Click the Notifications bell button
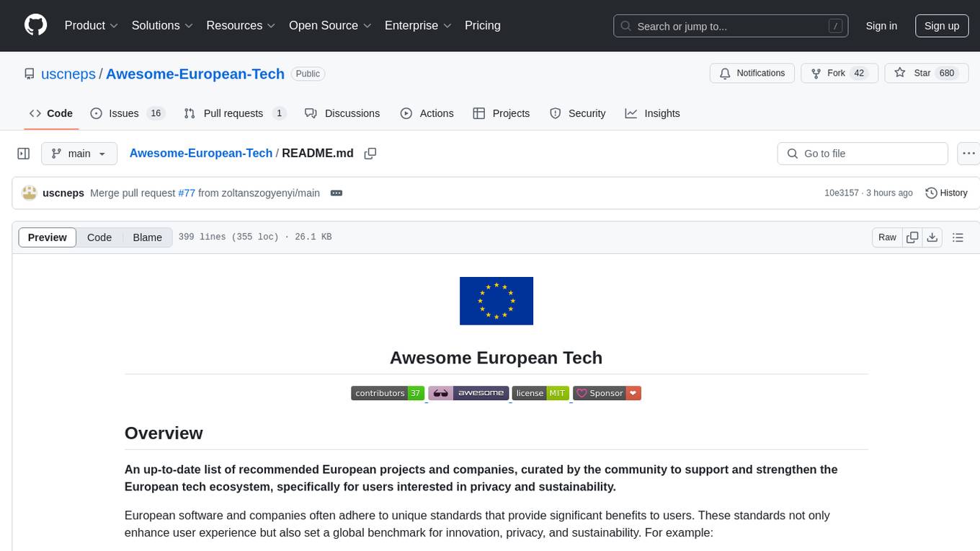 pyautogui.click(x=752, y=74)
